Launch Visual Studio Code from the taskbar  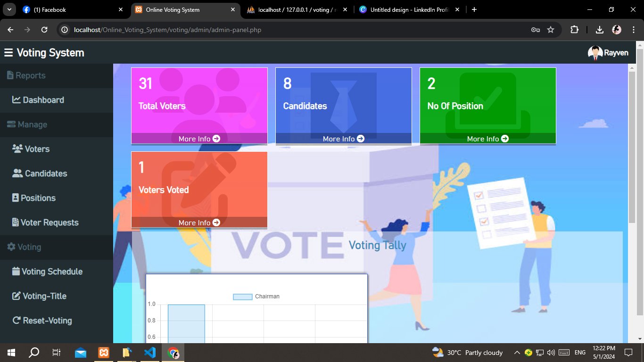(150, 352)
